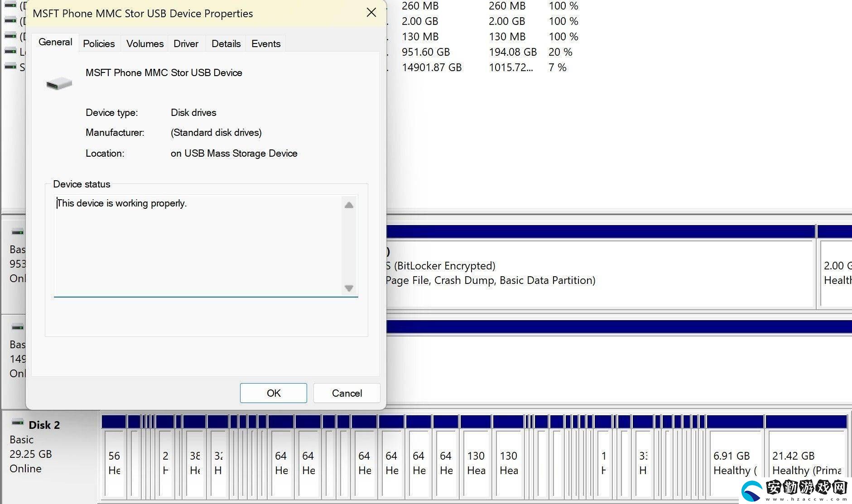Click 'on USB Mass Storage Device' location text
The height and width of the screenshot is (504, 852).
tap(234, 153)
